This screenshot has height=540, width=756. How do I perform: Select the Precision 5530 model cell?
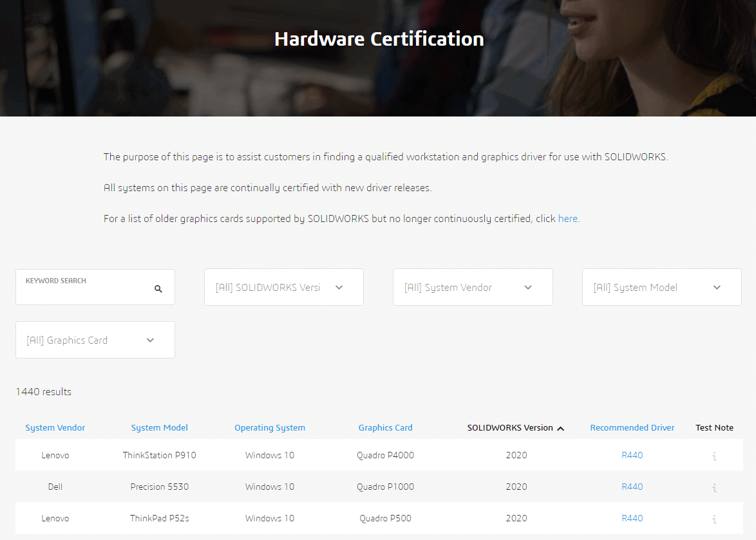coord(160,487)
